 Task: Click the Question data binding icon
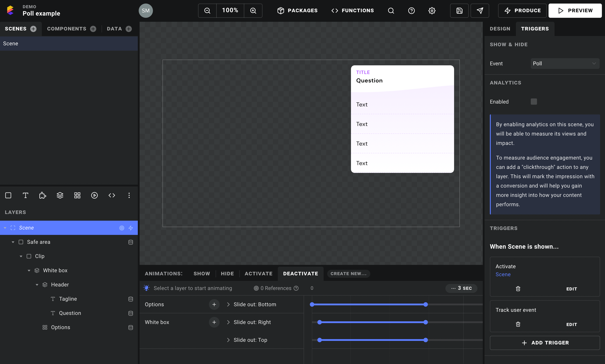(131, 313)
